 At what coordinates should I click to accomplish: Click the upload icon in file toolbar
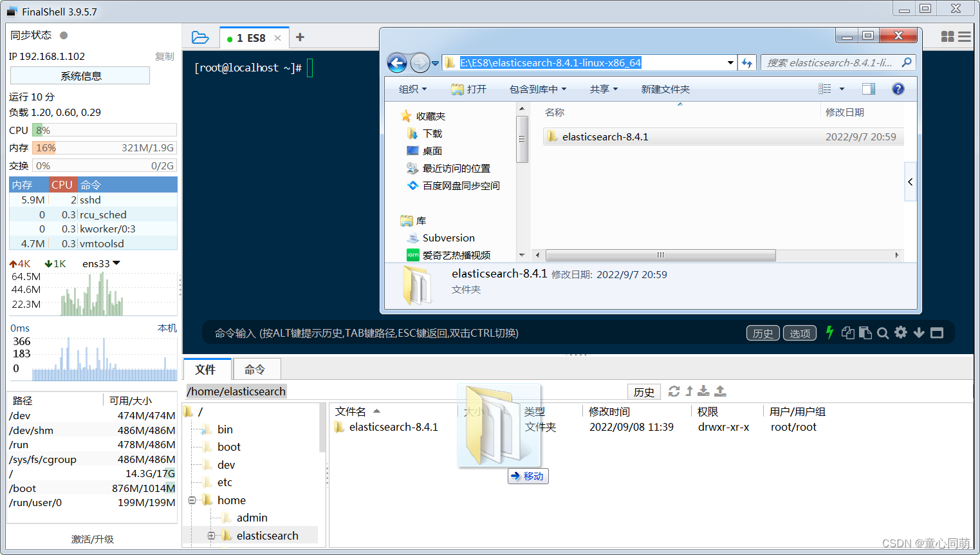pos(721,391)
